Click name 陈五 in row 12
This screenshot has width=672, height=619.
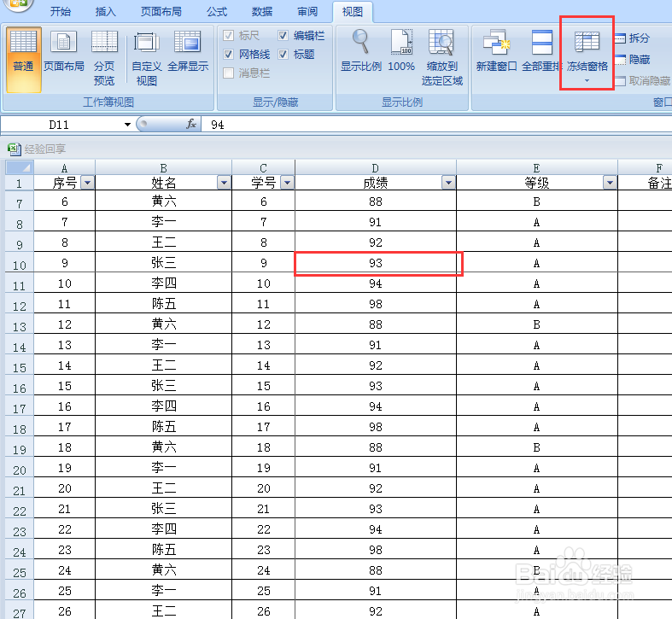pyautogui.click(x=163, y=304)
